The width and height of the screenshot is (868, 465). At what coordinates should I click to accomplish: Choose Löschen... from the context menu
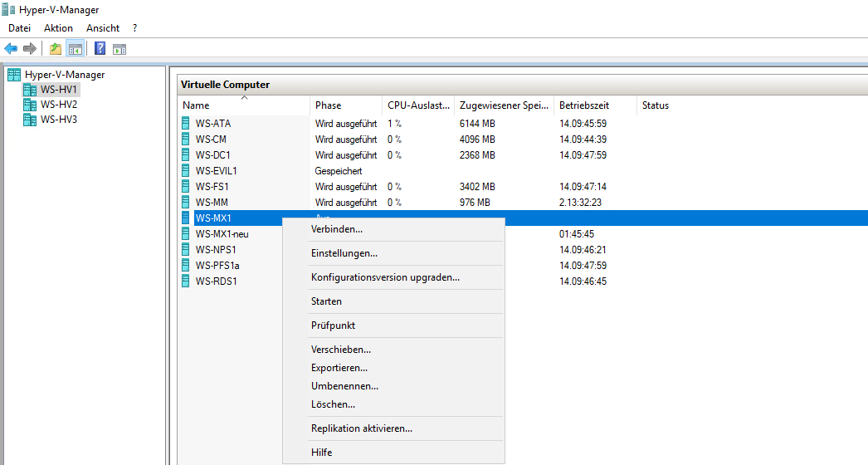pyautogui.click(x=393, y=404)
